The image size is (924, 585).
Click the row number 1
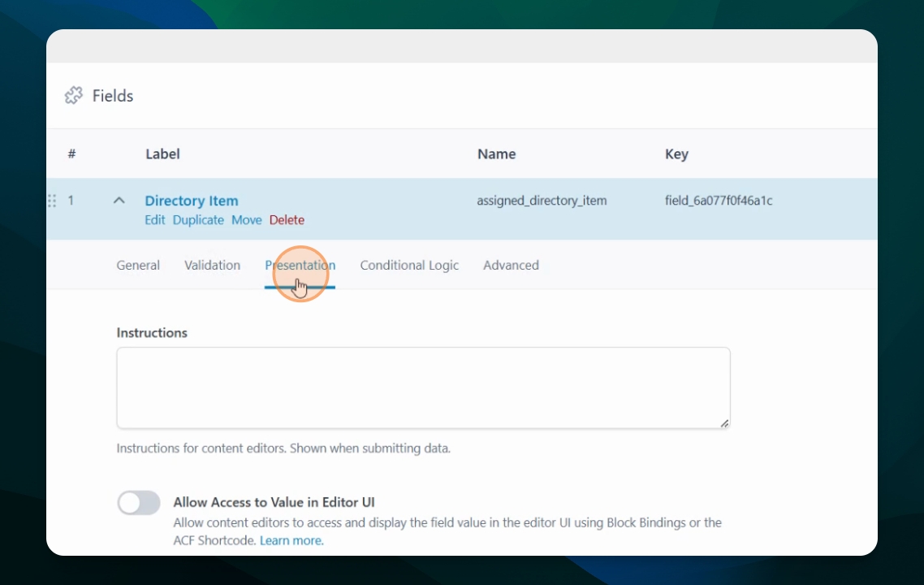coord(71,201)
